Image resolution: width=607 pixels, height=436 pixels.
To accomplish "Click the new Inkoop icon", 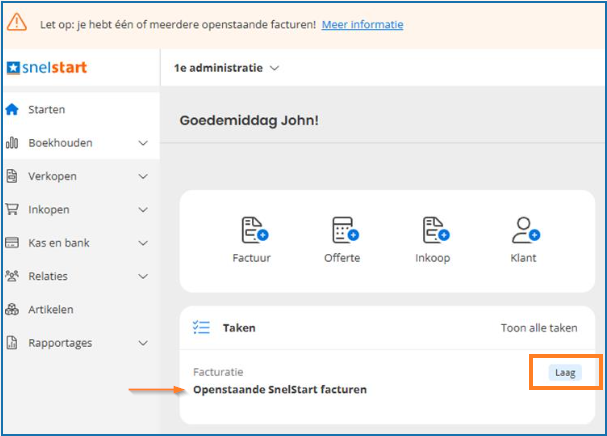I will pos(434,230).
